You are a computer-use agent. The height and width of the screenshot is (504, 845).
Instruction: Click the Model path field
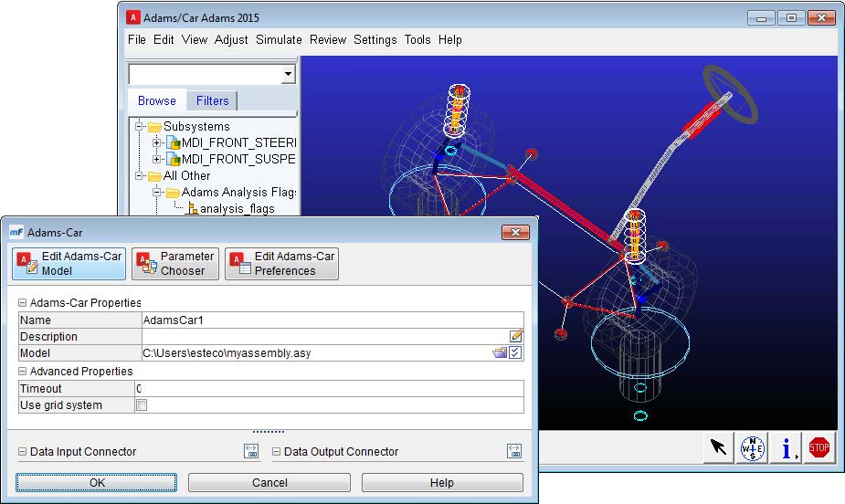point(317,353)
